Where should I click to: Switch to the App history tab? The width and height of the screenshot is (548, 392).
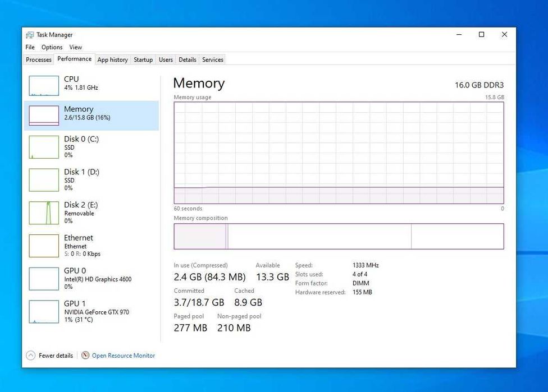pyautogui.click(x=112, y=59)
